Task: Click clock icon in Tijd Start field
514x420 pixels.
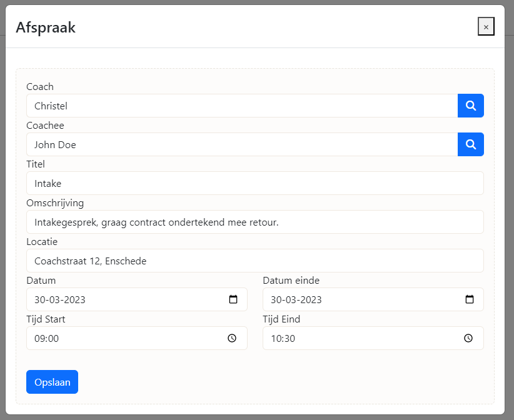Action: click(232, 338)
